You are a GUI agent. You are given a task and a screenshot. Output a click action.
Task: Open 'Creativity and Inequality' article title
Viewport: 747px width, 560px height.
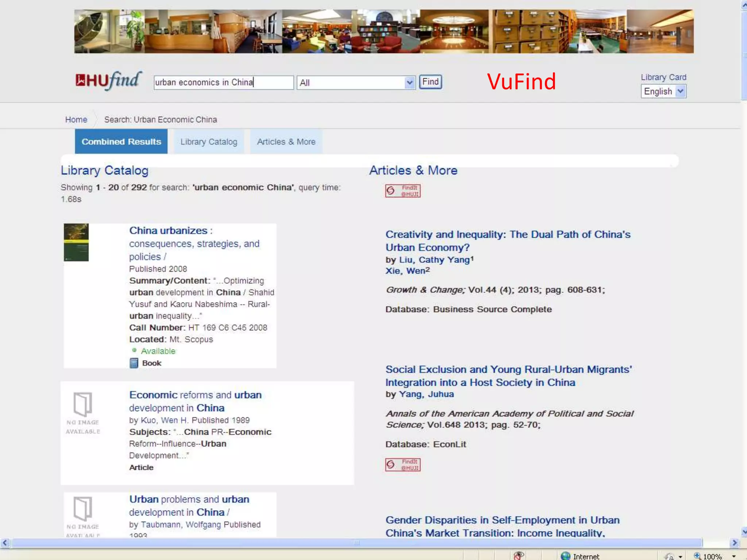508,241
